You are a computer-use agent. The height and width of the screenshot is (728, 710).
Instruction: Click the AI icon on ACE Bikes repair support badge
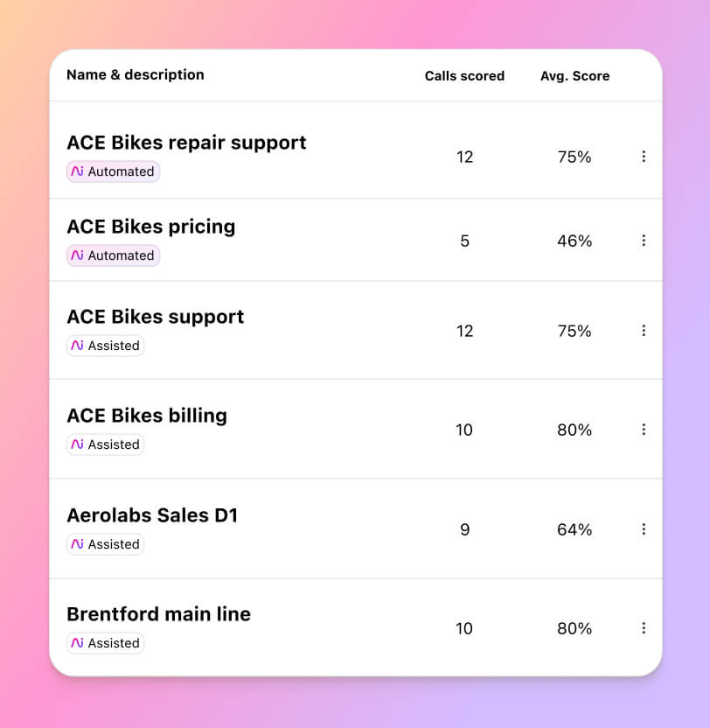[x=78, y=171]
